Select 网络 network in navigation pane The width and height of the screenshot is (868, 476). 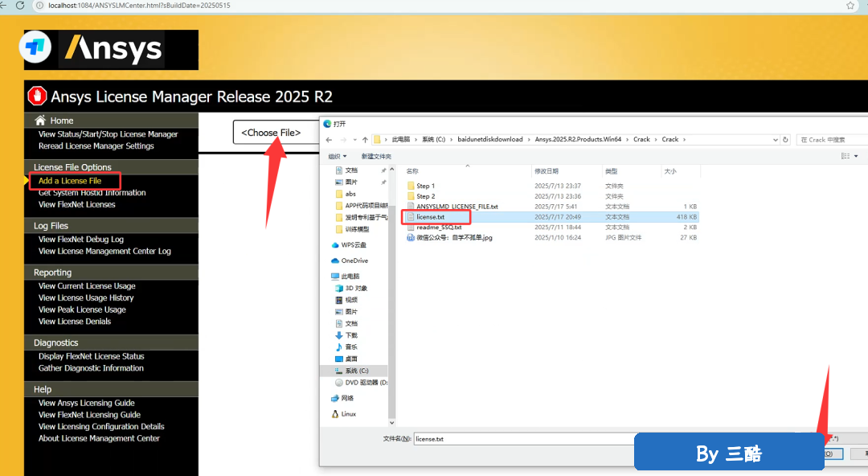tap(342, 398)
